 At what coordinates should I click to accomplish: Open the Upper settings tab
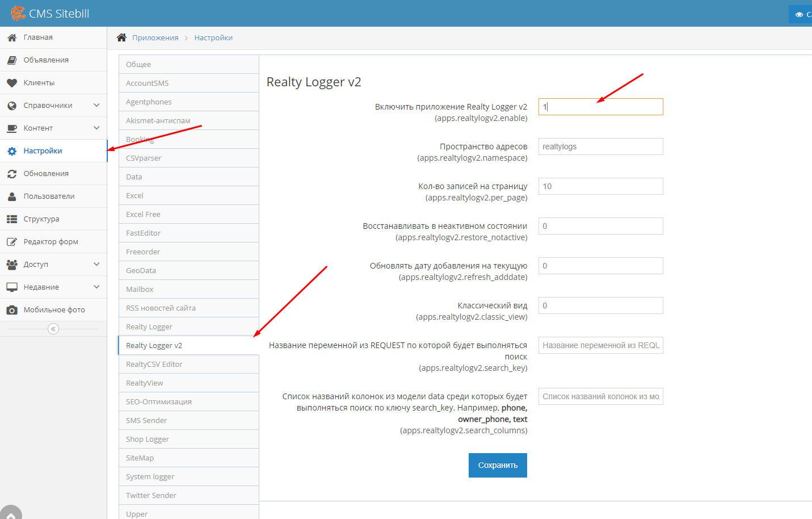pyautogui.click(x=189, y=512)
